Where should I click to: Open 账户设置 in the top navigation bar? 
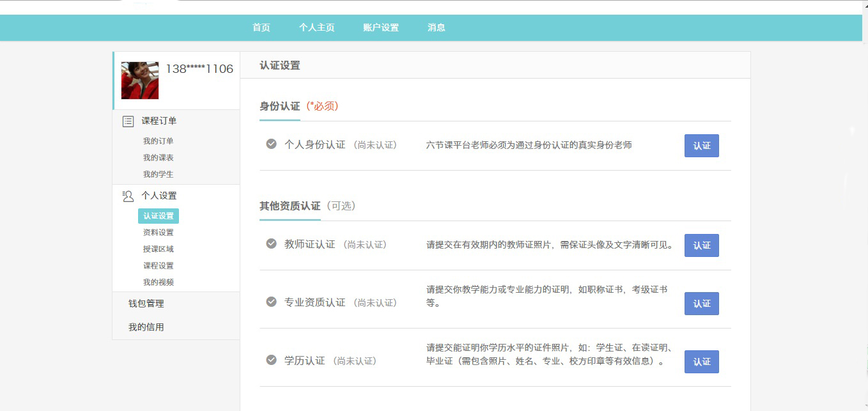380,27
